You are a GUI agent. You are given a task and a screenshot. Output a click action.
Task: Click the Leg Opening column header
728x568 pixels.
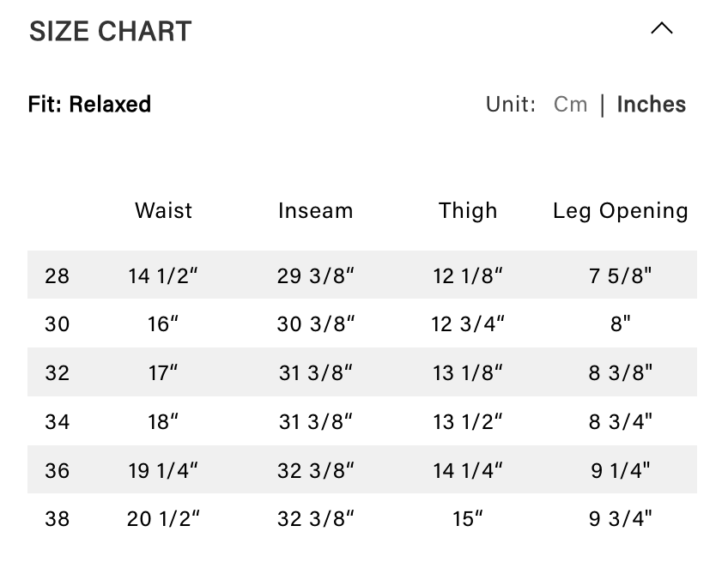click(620, 211)
